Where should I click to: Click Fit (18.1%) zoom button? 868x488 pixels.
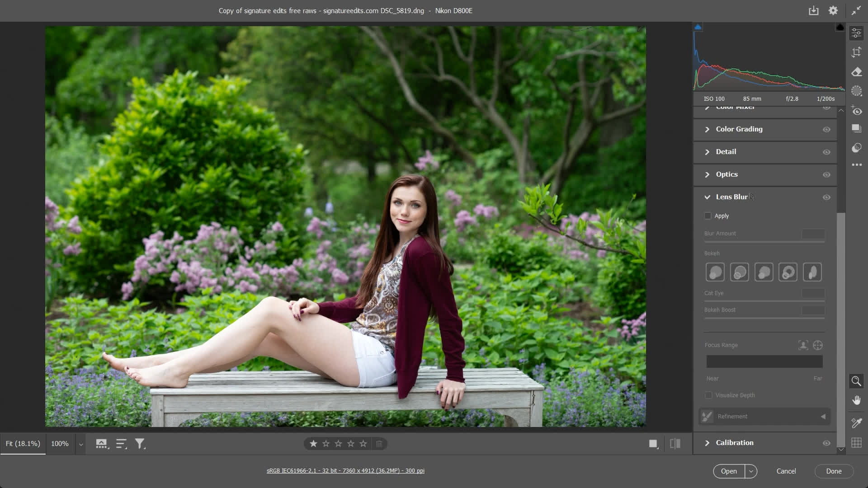(x=23, y=444)
